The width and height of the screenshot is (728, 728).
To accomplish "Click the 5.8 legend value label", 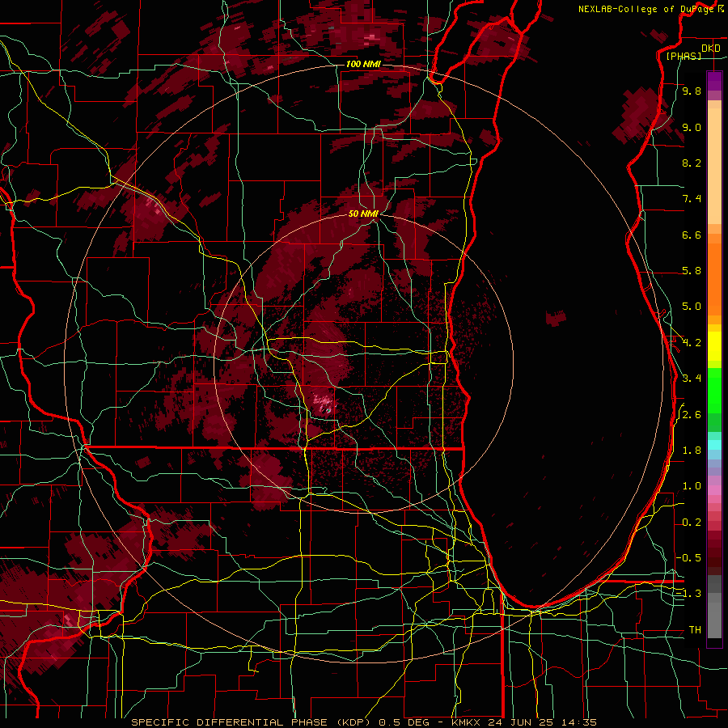I will pos(692,271).
